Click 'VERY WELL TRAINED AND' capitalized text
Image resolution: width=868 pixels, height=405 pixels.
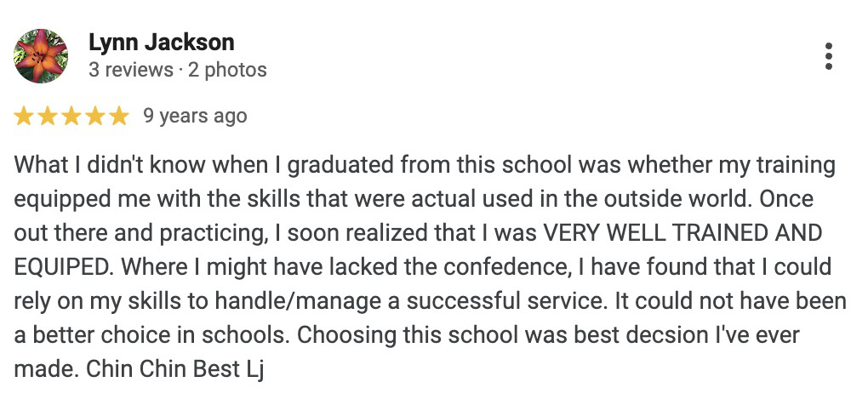[682, 233]
